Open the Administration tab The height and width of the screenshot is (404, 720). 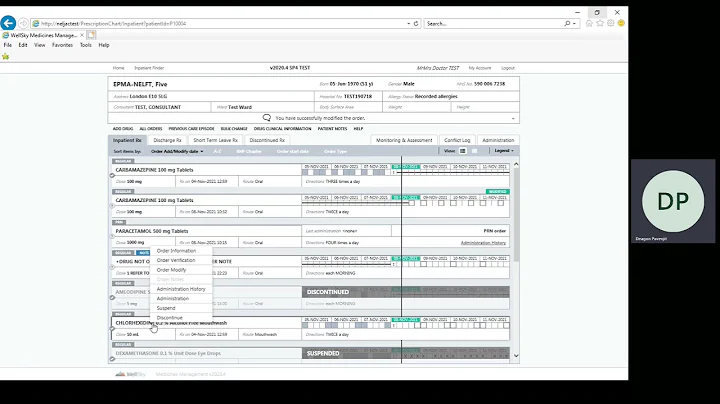498,140
